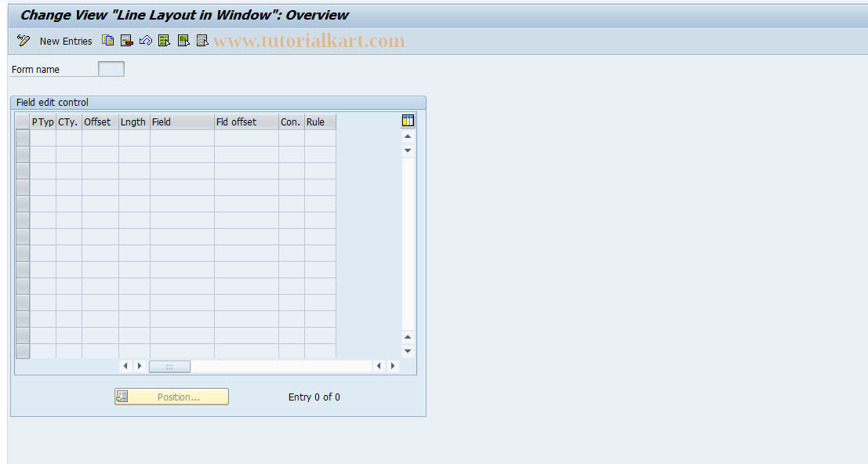Select the first table row selector
This screenshot has width=868, height=464.
tap(23, 138)
